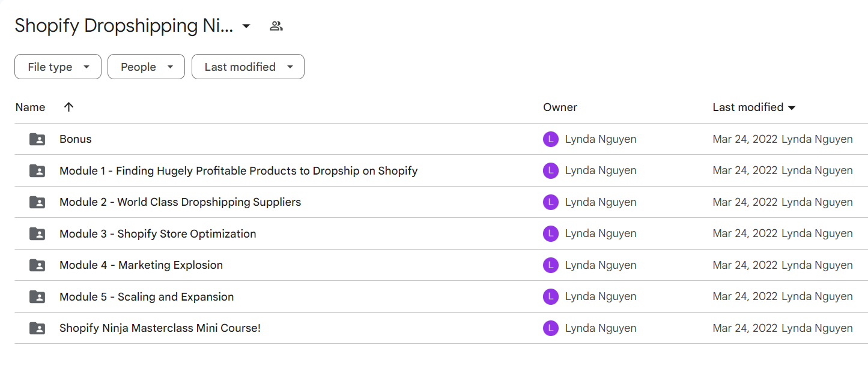Click the Mar 24, 2022 date in Bonus row
The image size is (868, 375).
click(745, 139)
